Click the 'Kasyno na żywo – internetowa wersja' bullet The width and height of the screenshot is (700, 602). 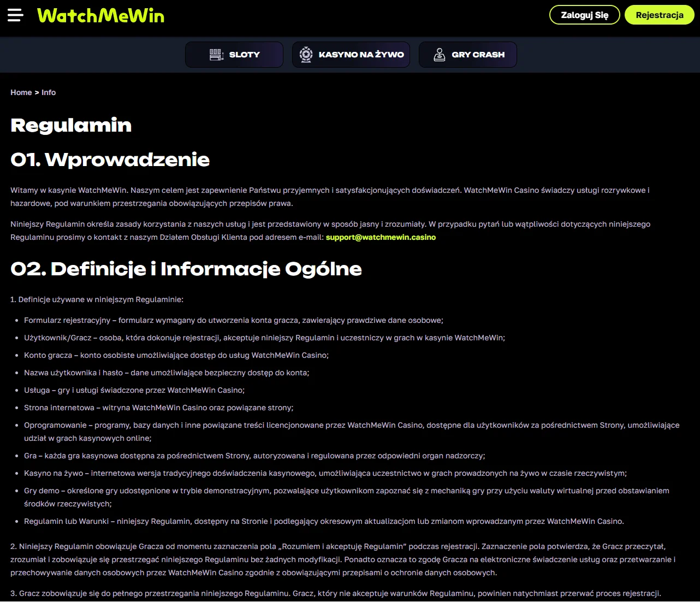(325, 473)
